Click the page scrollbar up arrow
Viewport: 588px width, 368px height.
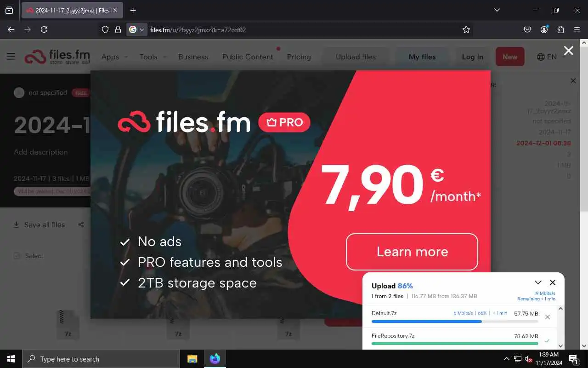(584, 43)
